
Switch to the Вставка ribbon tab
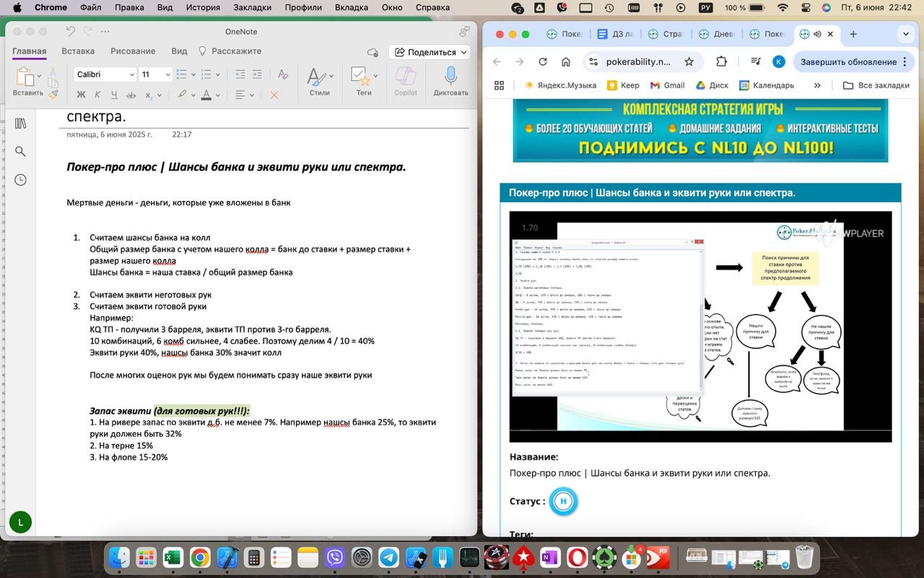click(x=78, y=51)
